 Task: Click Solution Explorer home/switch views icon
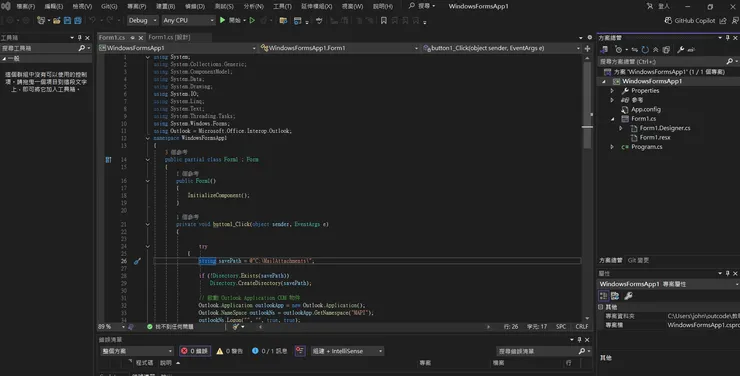click(x=604, y=50)
